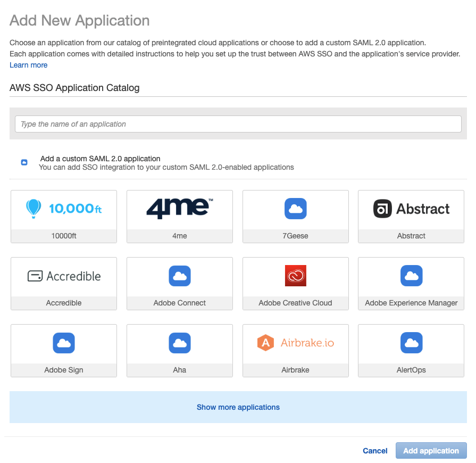This screenshot has width=476, height=463.
Task: Click Show more applications
Action: tap(238, 407)
